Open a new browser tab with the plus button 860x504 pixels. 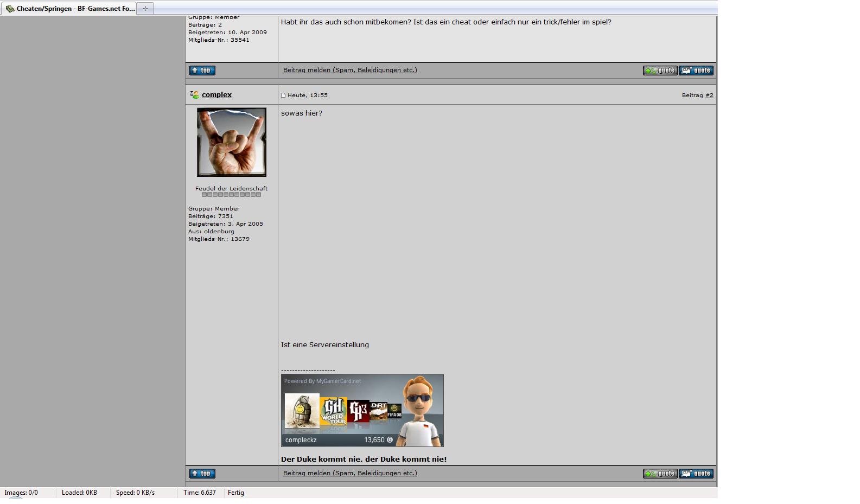pos(145,8)
